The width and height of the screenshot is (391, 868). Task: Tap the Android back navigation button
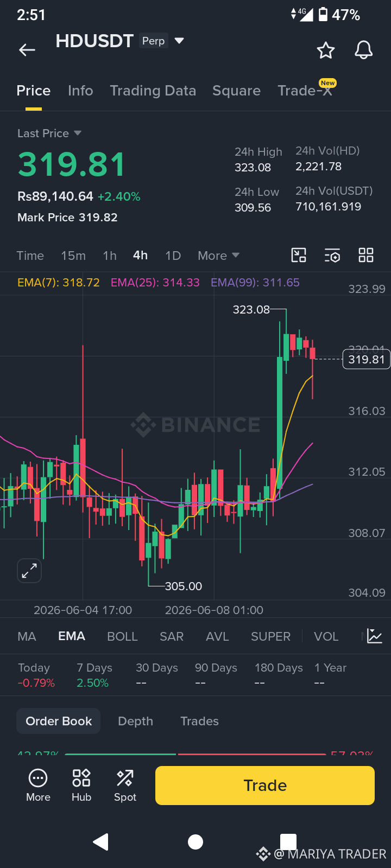[x=101, y=841]
